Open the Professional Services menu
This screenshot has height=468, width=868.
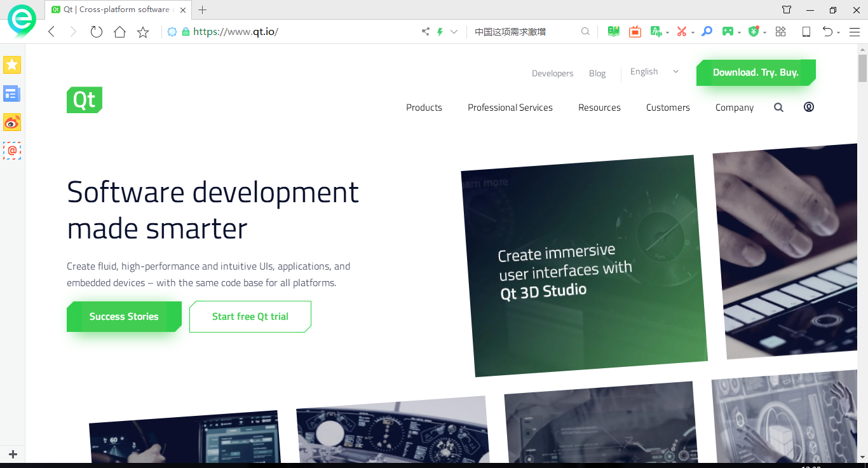[510, 107]
